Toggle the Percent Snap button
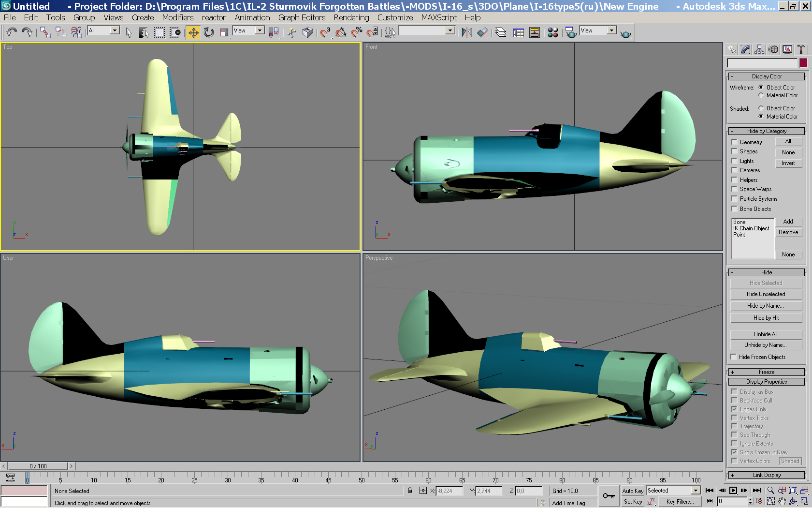 pos(357,32)
